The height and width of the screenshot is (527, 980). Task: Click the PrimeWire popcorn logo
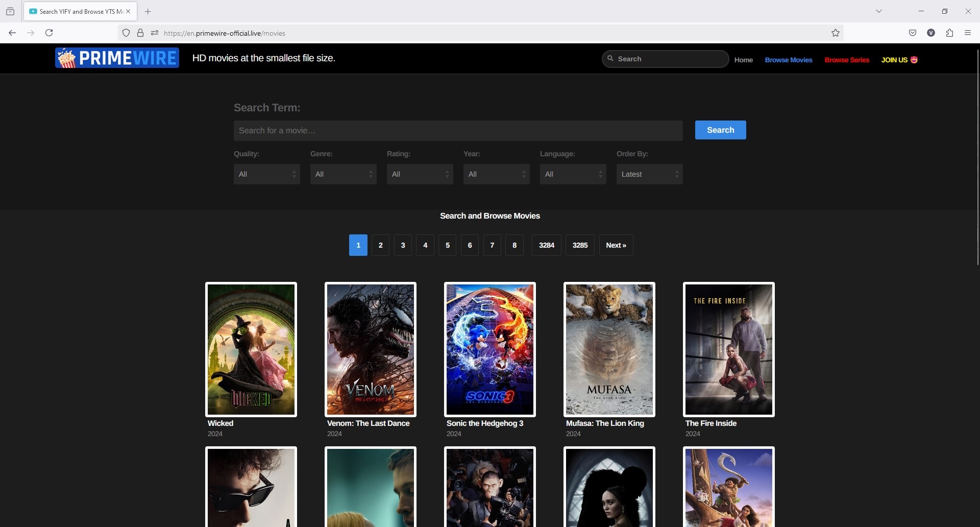[117, 58]
